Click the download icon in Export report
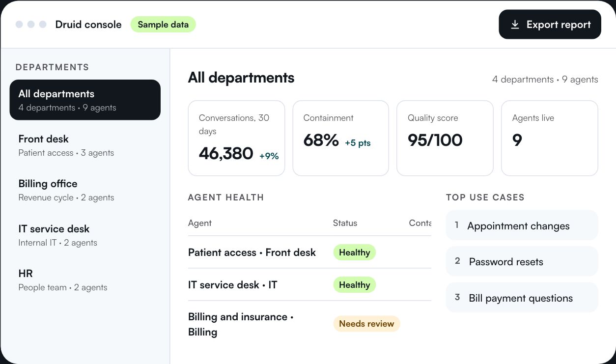The width and height of the screenshot is (616, 364). click(515, 25)
